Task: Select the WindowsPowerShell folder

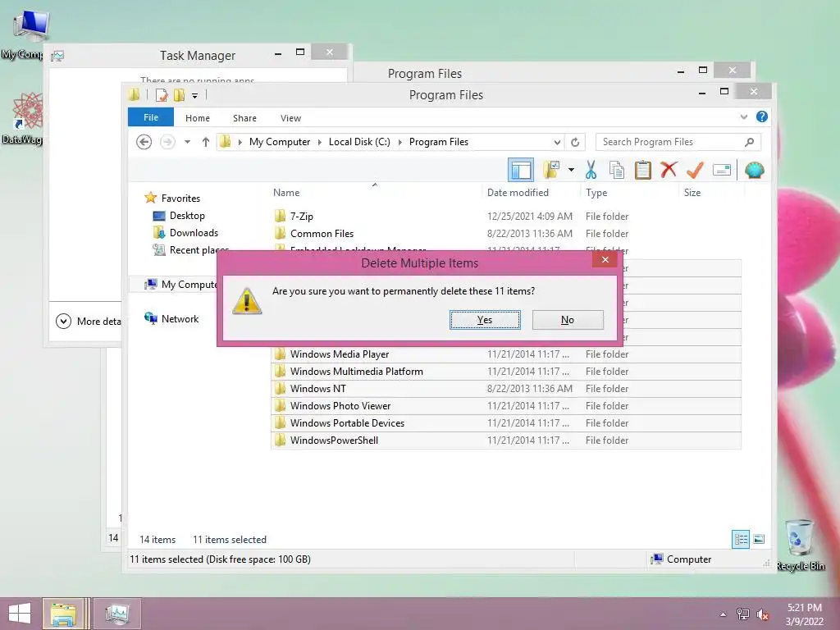Action: pos(506,441)
